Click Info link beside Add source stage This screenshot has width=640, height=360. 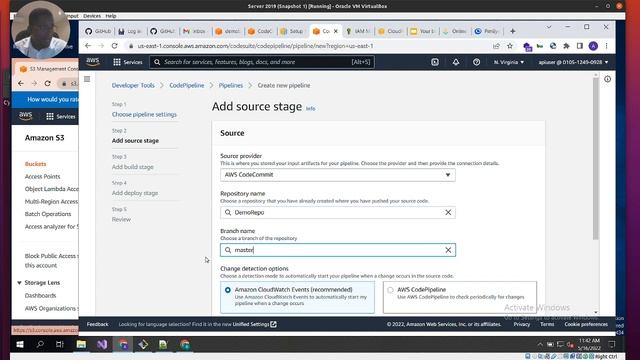pos(311,109)
